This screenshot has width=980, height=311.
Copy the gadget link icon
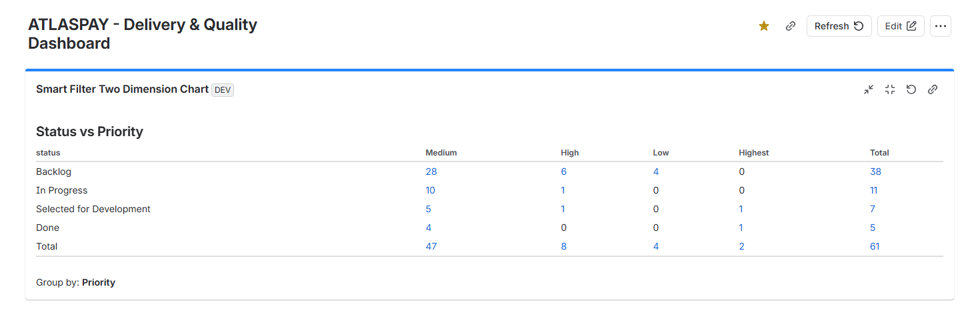click(933, 89)
